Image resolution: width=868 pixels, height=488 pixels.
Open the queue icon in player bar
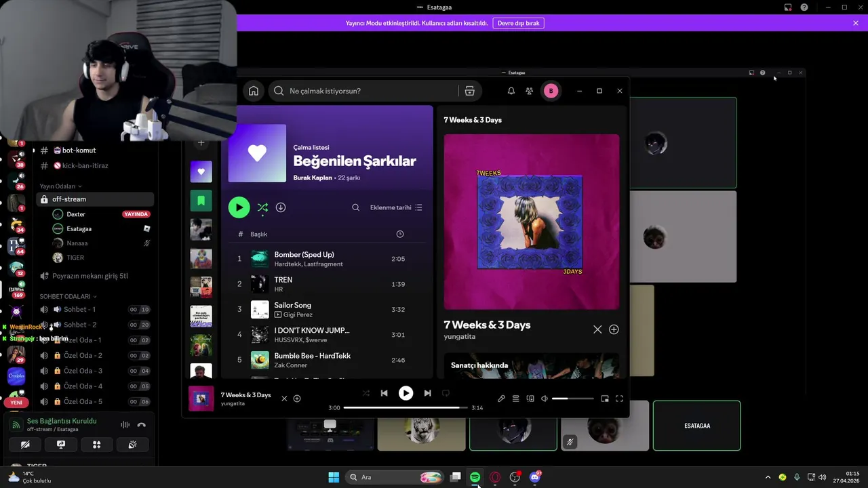(x=515, y=399)
